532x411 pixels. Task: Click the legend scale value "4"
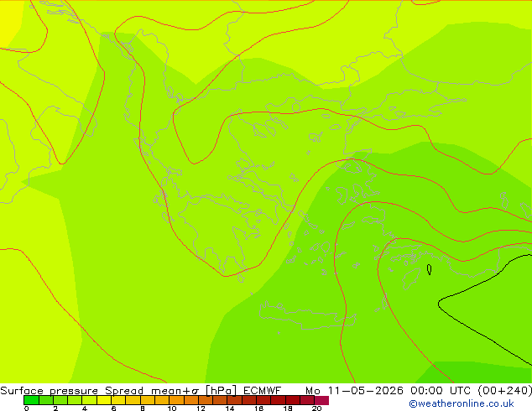(85, 408)
